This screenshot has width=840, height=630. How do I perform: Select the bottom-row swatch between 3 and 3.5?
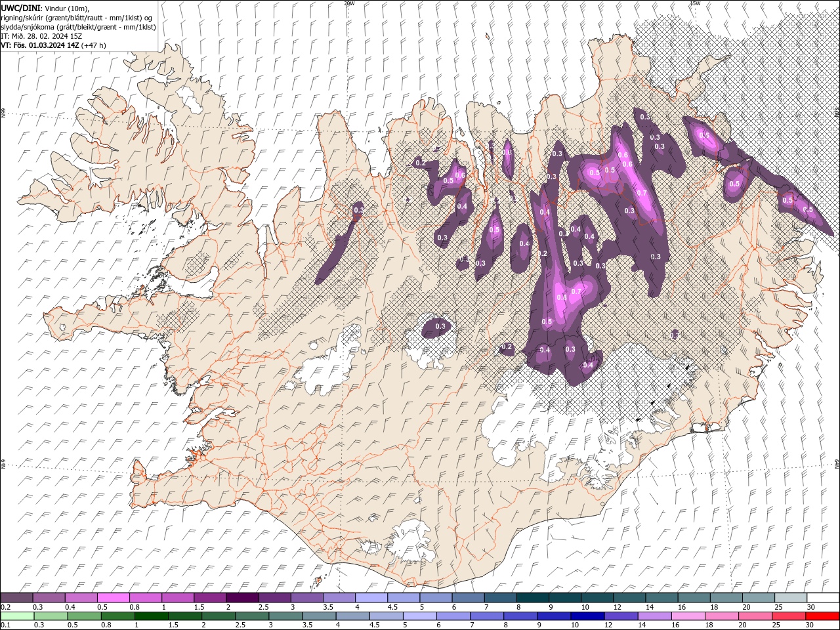point(285,616)
